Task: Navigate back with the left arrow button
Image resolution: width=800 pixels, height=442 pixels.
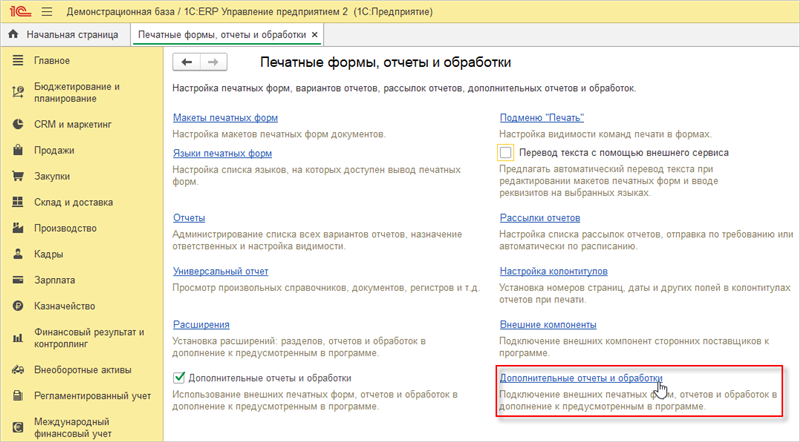Action: click(x=187, y=62)
